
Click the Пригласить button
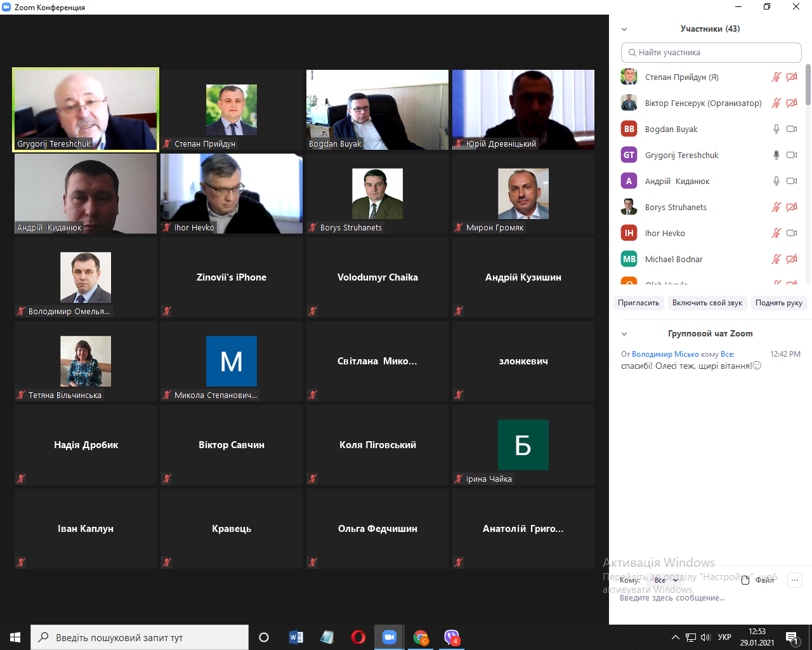[x=638, y=303]
